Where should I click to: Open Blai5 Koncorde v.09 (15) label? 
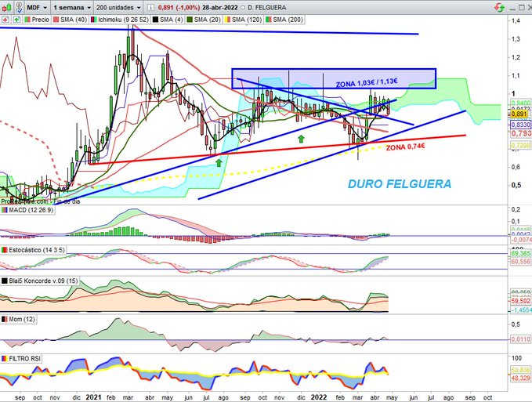[43, 281]
